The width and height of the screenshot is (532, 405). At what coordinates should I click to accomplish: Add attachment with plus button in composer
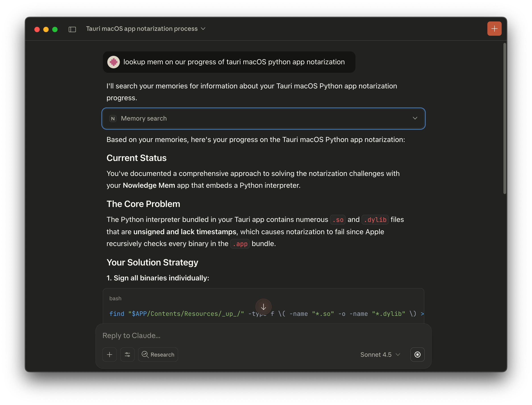(x=110, y=355)
